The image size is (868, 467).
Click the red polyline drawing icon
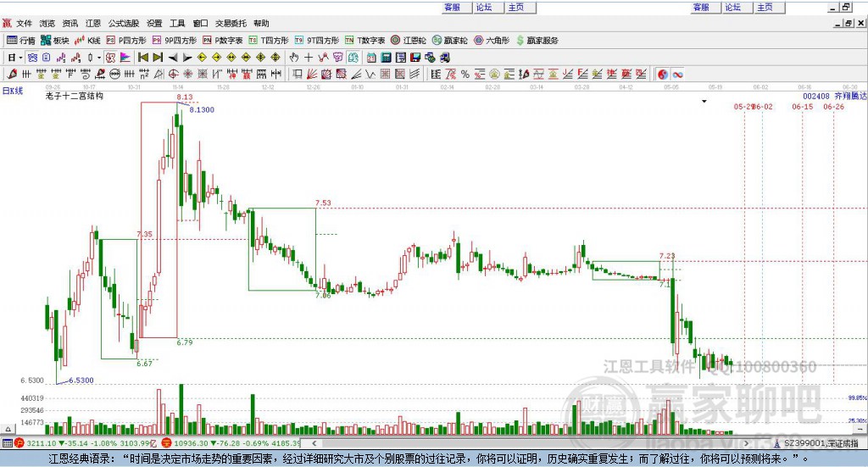pyautogui.click(x=323, y=57)
